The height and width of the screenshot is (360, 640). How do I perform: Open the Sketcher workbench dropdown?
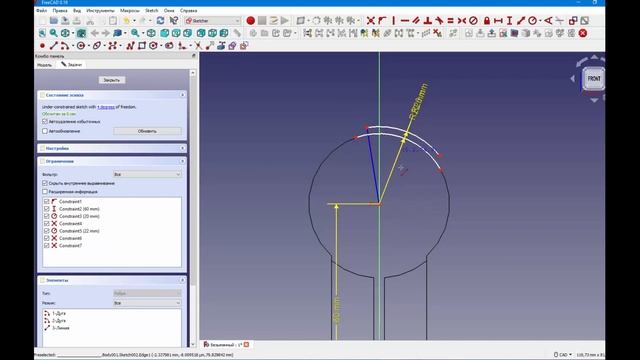213,20
